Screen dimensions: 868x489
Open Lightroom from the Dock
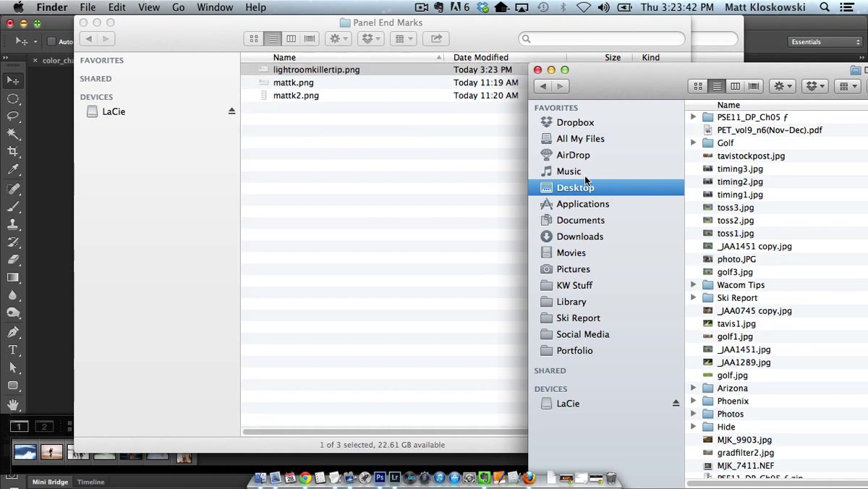[395, 477]
